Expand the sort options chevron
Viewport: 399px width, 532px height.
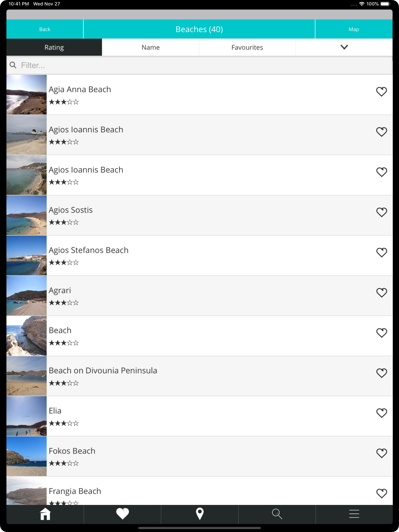point(344,47)
